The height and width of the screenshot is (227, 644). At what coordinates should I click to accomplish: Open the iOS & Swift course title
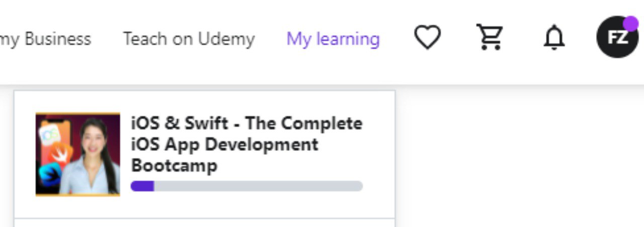pos(247,144)
